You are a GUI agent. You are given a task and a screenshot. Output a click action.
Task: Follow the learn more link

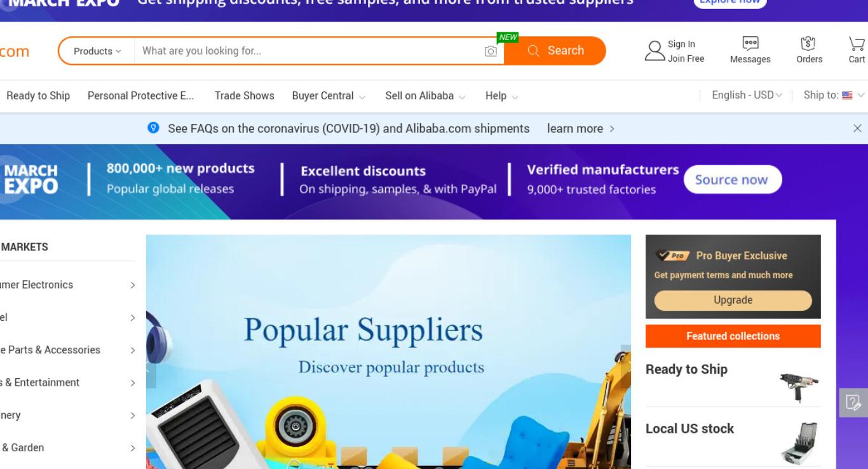pyautogui.click(x=581, y=128)
